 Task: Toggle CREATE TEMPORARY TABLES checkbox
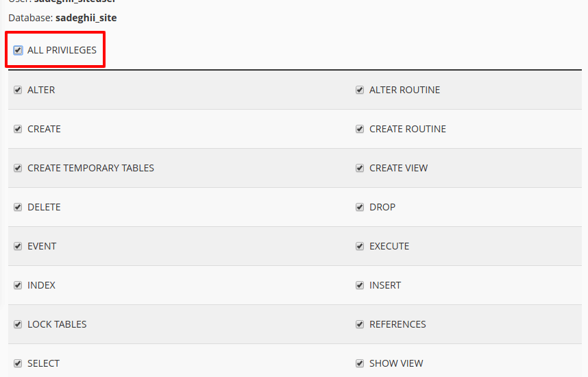click(x=18, y=168)
